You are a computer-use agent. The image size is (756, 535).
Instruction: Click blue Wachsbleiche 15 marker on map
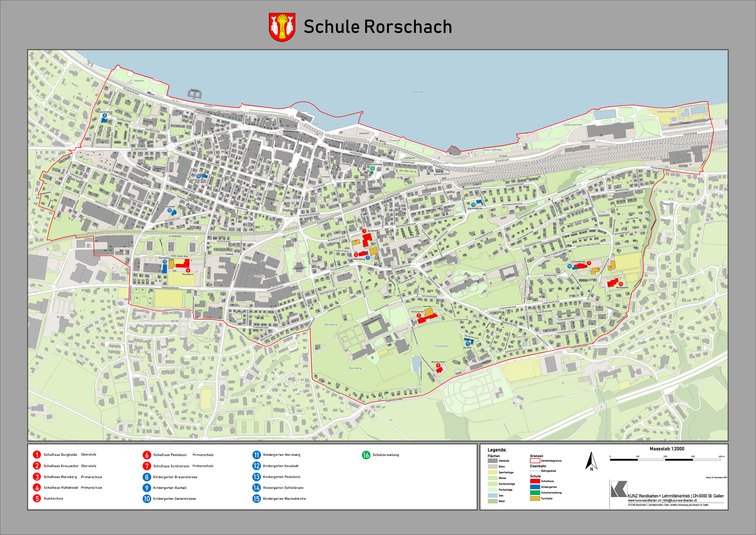point(473,205)
